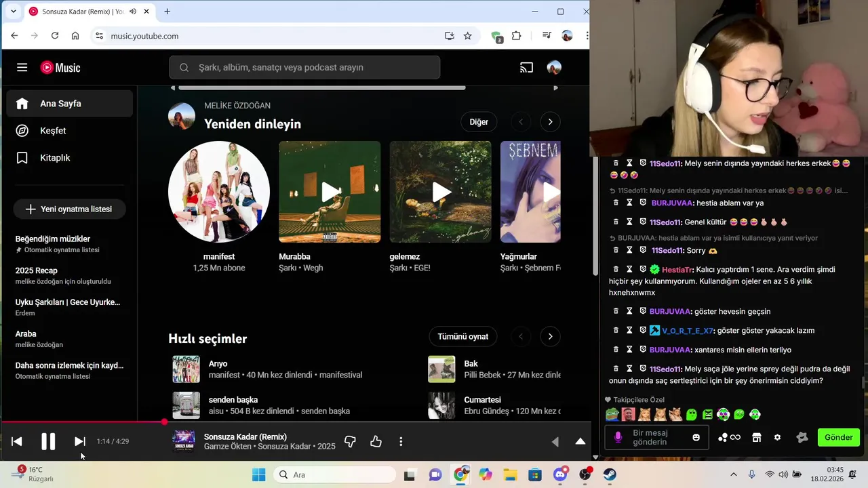The height and width of the screenshot is (488, 868).
Task: Play the gelemez song card
Action: point(440,192)
